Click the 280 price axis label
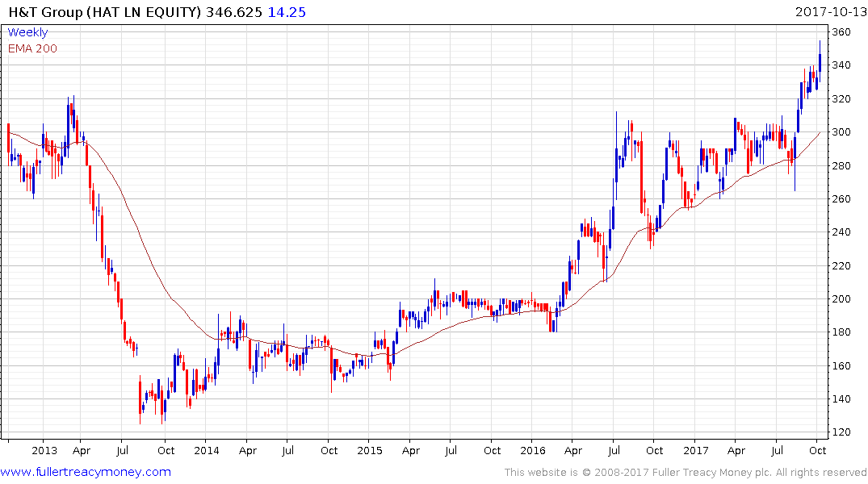The image size is (868, 484). click(841, 165)
